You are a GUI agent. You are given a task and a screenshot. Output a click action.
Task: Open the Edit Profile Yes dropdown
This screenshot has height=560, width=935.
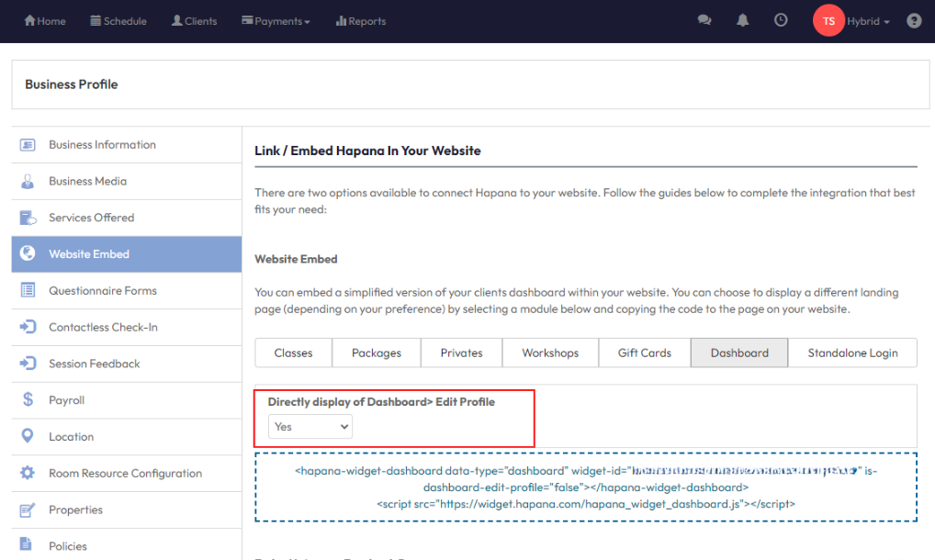(x=310, y=427)
